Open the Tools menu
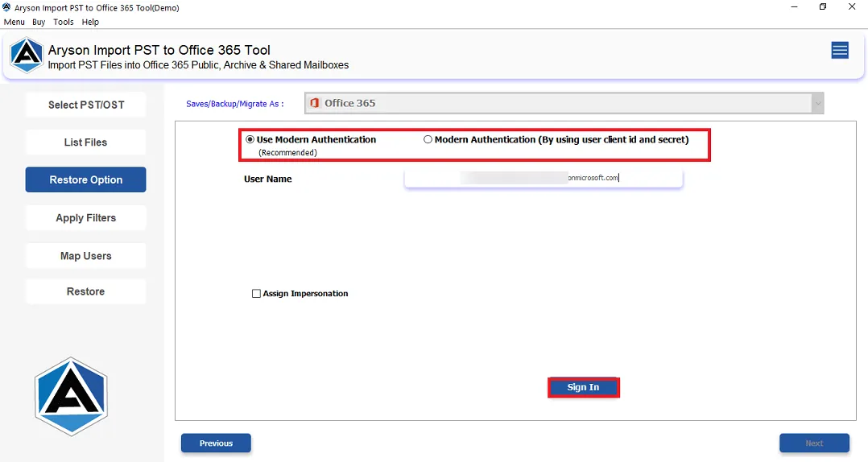The image size is (868, 462). [64, 22]
